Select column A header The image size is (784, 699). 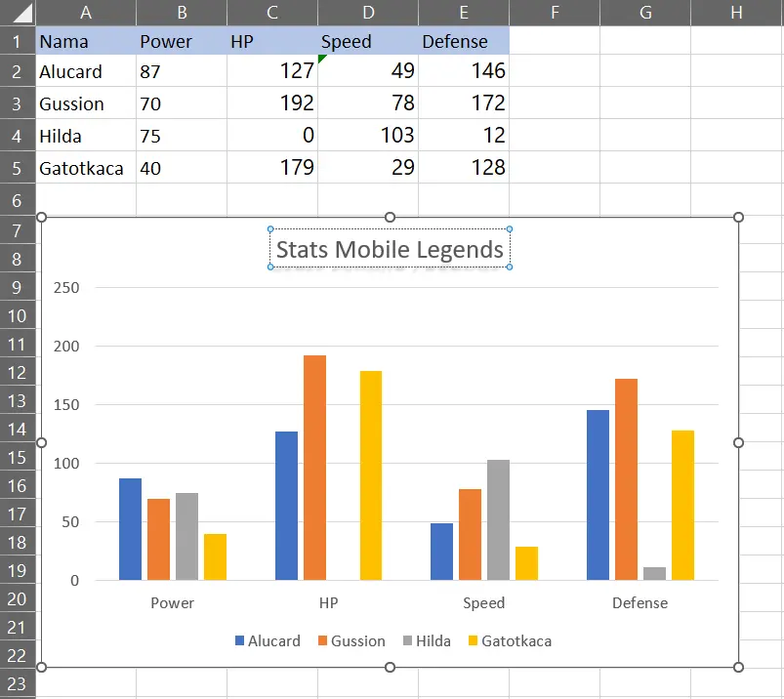[x=86, y=12]
